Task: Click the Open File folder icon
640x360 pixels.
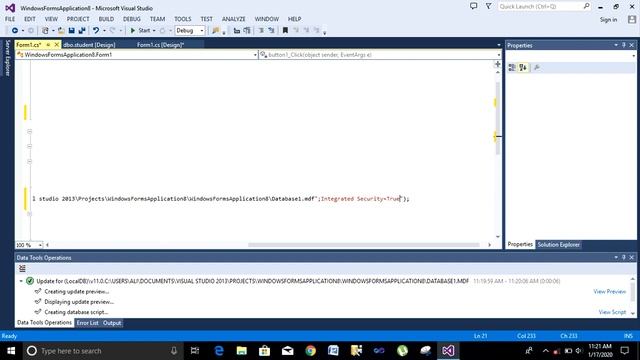Action: [x=61, y=31]
